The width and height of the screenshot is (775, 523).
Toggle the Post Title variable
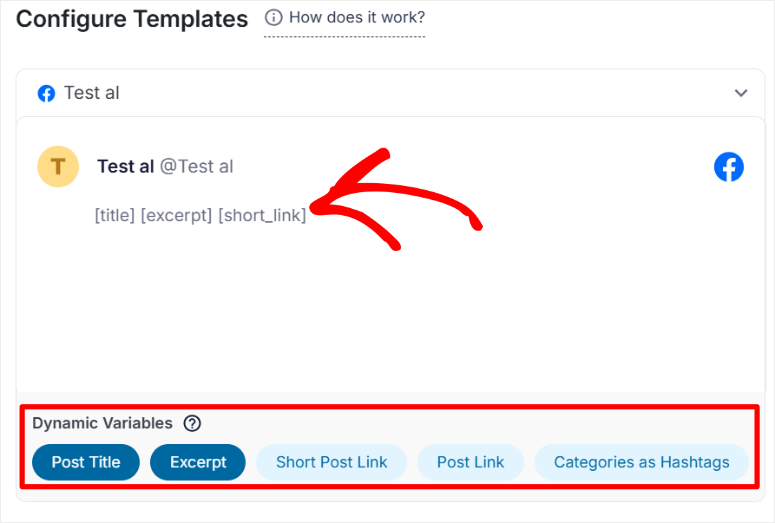(x=86, y=462)
